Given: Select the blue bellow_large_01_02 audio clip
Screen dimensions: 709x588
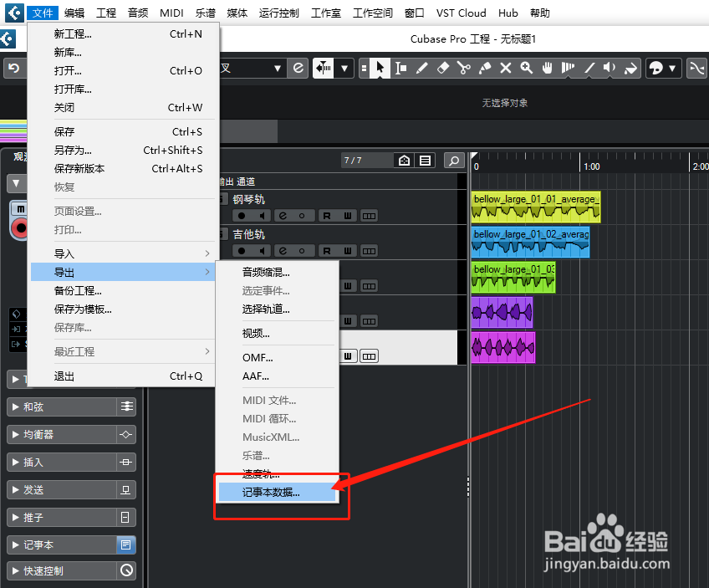Looking at the screenshot, I should [x=530, y=242].
